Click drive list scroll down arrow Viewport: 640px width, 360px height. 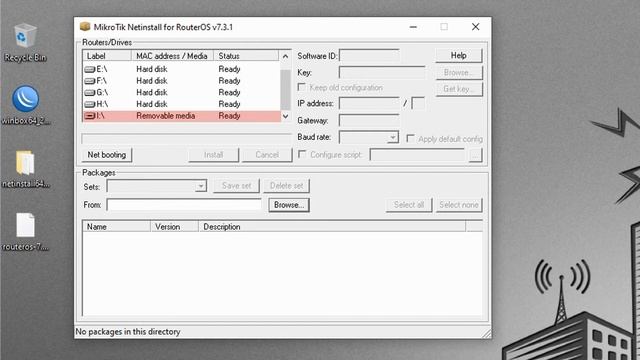point(285,116)
